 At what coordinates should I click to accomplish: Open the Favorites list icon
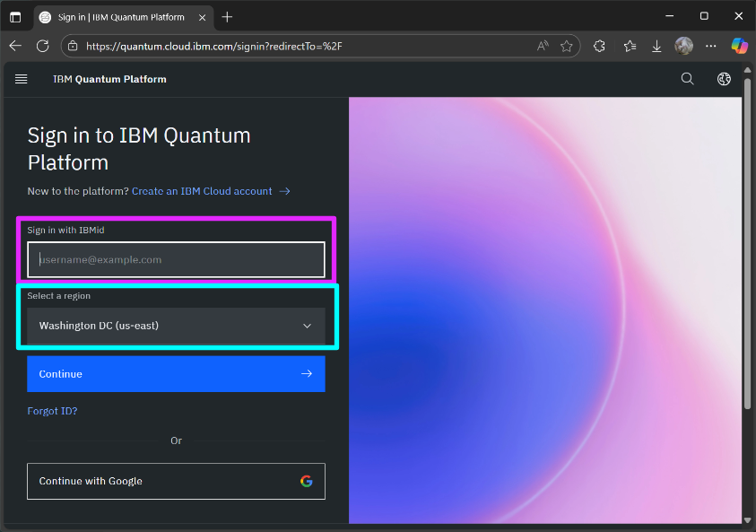630,46
